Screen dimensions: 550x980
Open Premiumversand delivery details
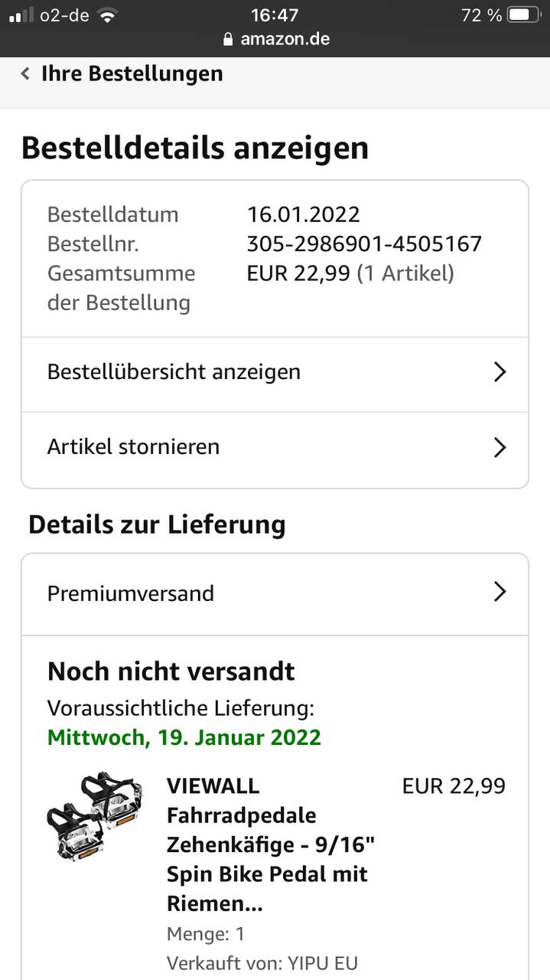coord(275,593)
